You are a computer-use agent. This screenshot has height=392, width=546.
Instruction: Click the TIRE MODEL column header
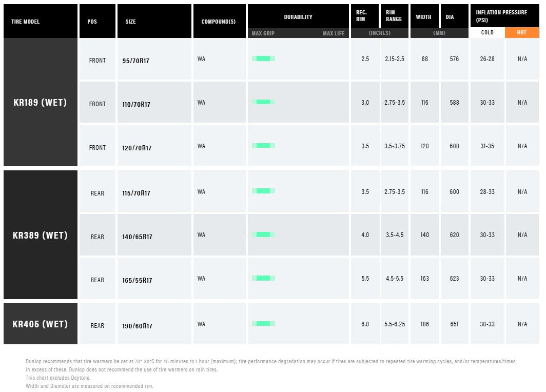(x=41, y=21)
